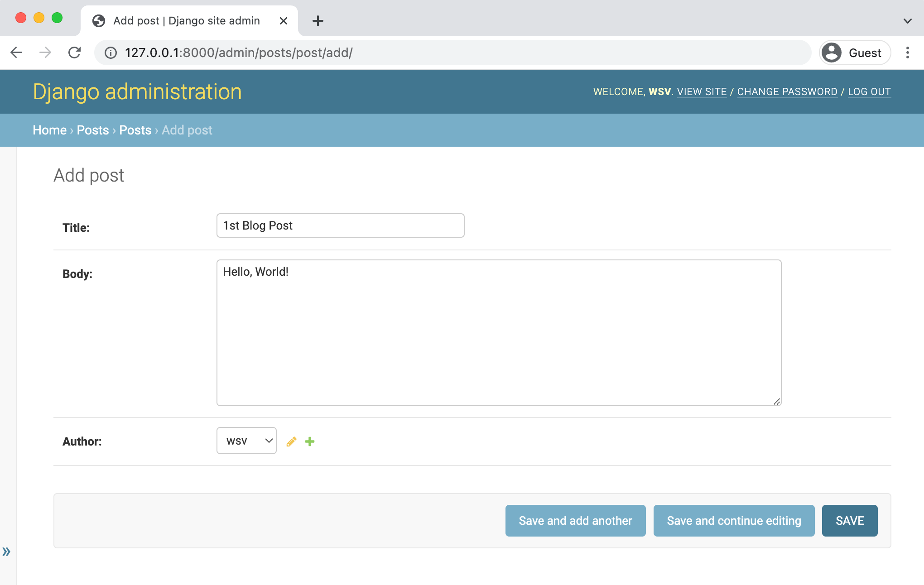924x585 pixels.
Task: Click the green plus to add author
Action: [x=310, y=441]
